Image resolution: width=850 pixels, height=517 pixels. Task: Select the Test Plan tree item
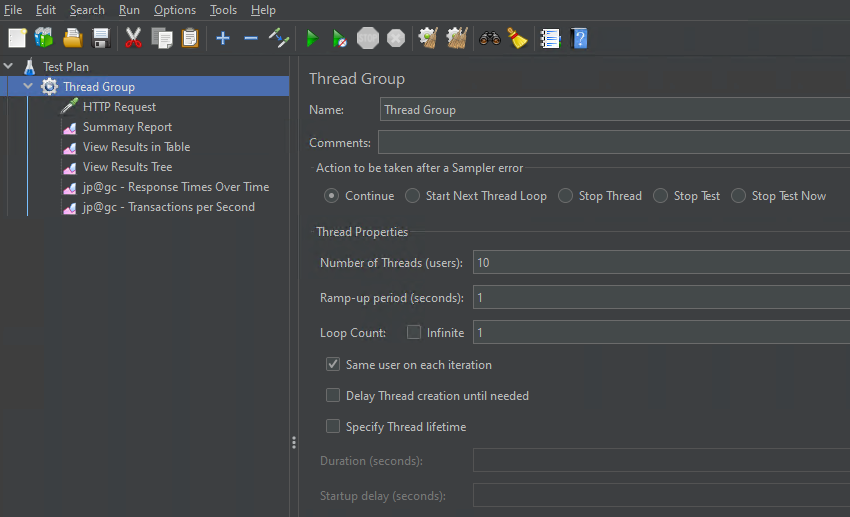66,67
